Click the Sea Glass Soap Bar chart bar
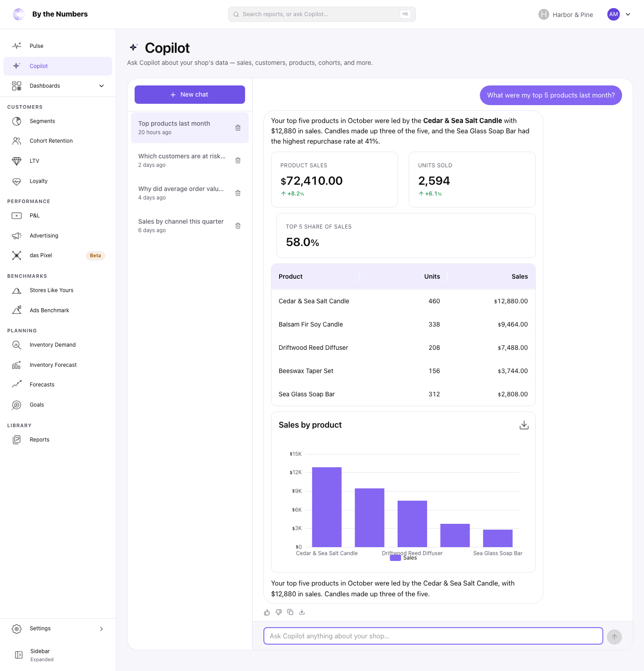 pos(498,538)
